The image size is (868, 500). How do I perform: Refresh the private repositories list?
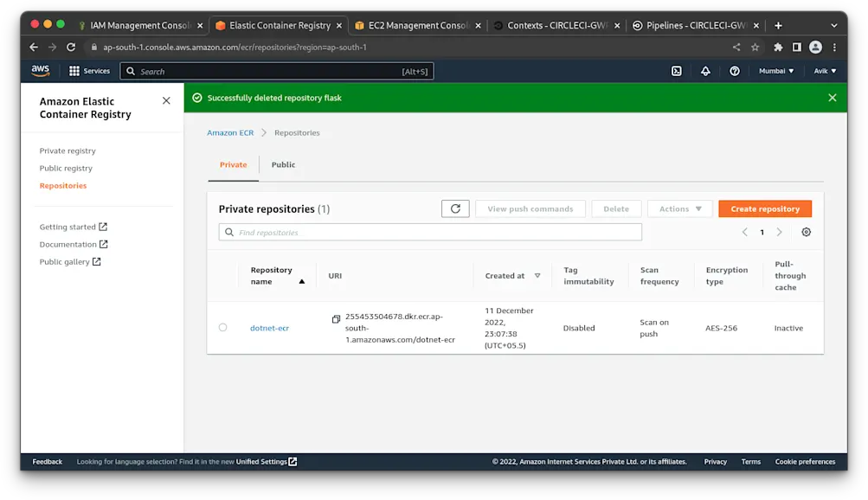pos(455,208)
